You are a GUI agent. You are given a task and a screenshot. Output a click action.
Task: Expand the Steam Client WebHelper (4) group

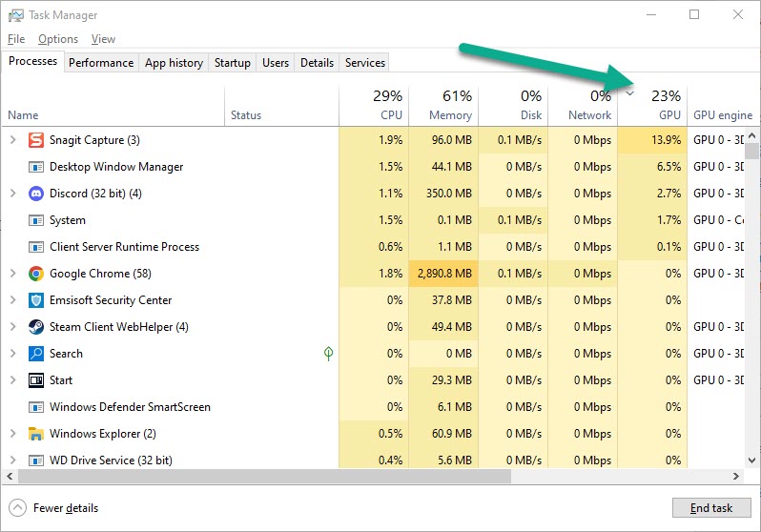click(x=13, y=327)
